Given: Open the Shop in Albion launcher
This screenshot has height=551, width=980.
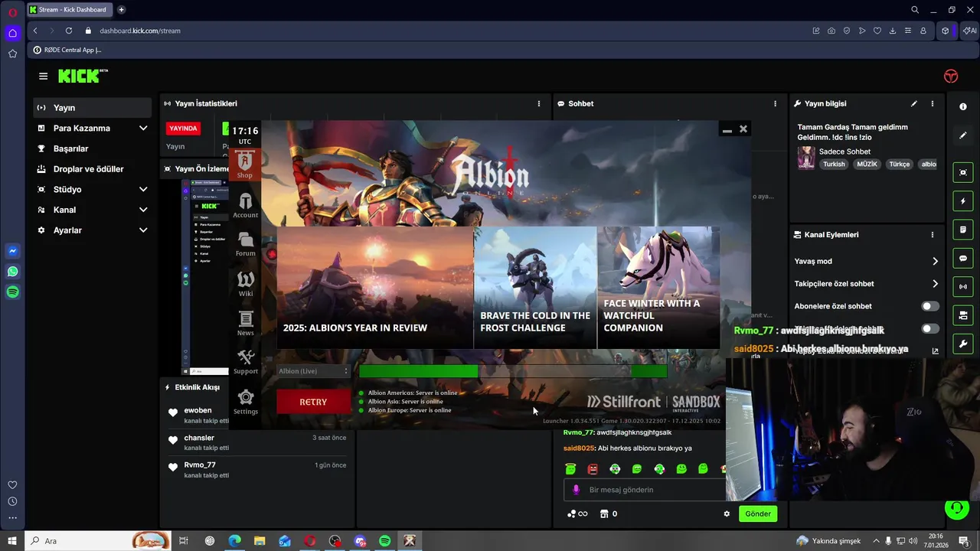Looking at the screenshot, I should [x=245, y=165].
